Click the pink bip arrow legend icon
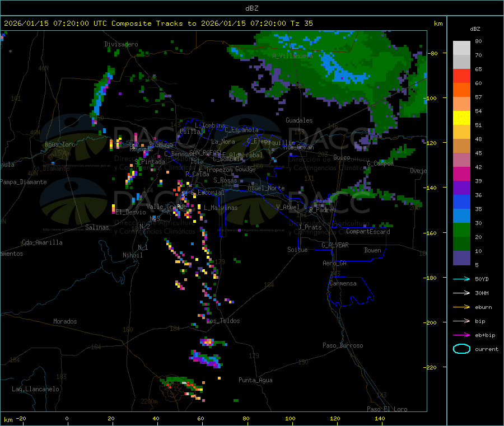504x426 pixels. pos(461,321)
